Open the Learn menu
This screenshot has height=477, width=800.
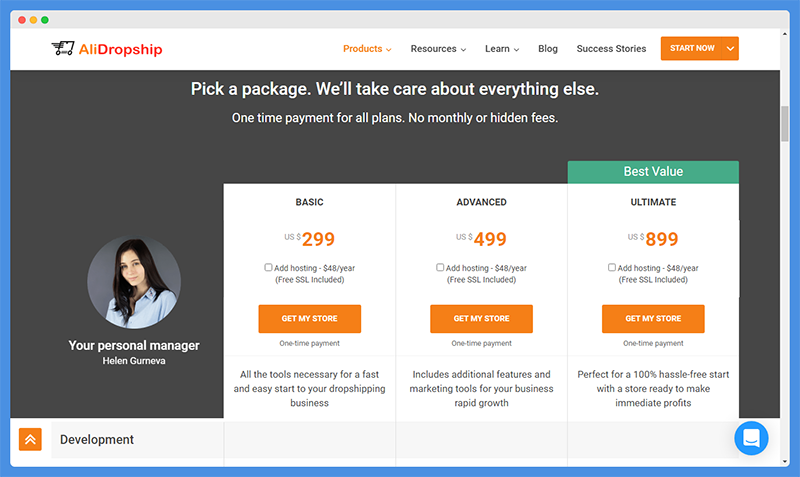point(502,48)
